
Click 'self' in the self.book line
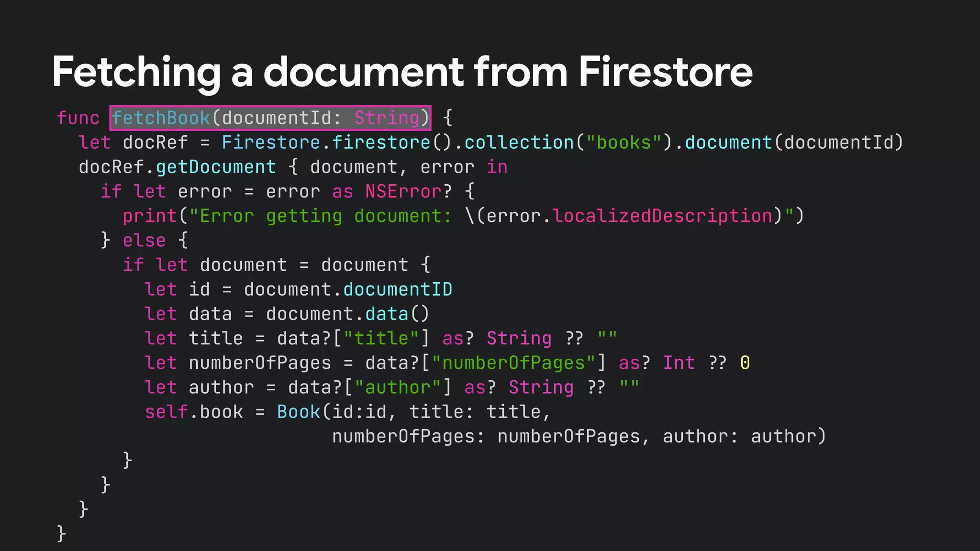coord(167,412)
